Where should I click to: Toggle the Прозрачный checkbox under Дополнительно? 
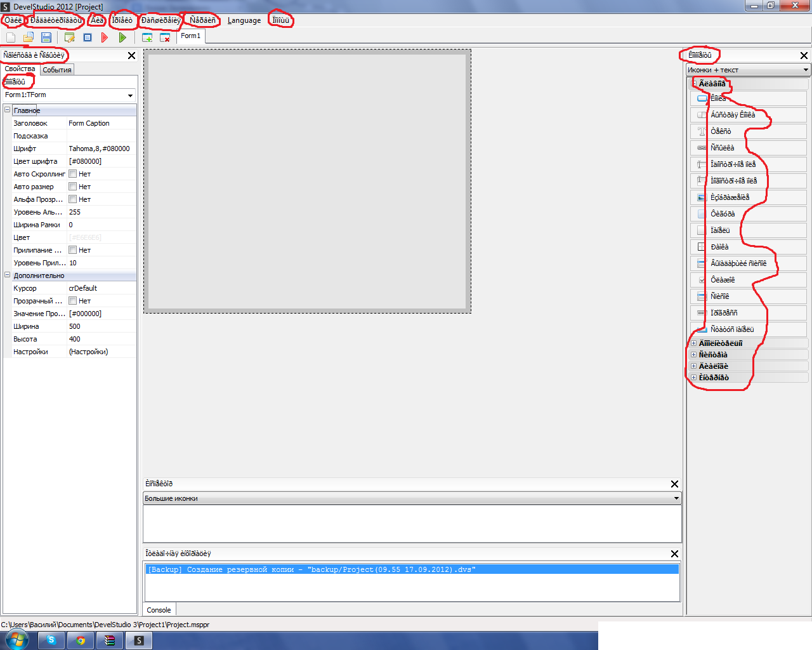click(73, 301)
